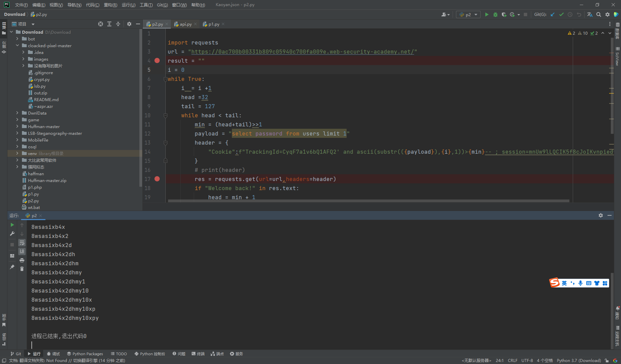Collapse the Download root folder
The width and height of the screenshot is (621, 364).
point(11,32)
